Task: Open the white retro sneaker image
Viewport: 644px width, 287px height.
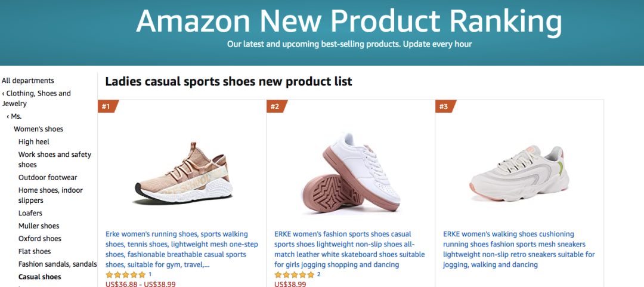Action: [519, 172]
